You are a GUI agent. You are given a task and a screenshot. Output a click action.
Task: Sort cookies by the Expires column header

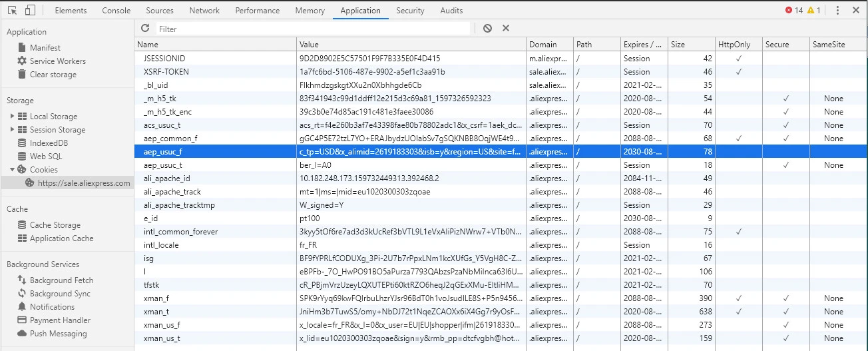tap(644, 45)
